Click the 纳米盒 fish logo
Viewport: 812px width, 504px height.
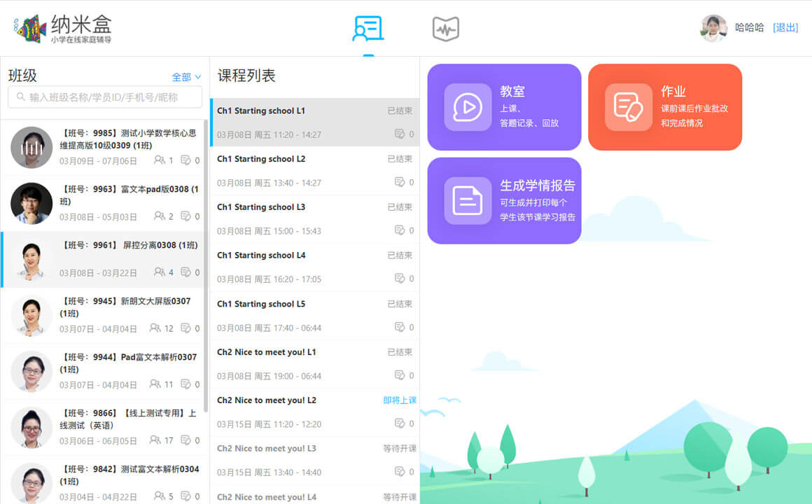tap(30, 29)
